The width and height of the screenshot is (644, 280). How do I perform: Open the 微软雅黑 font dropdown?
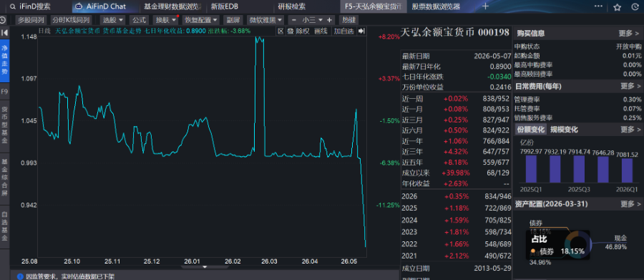[x=265, y=20]
